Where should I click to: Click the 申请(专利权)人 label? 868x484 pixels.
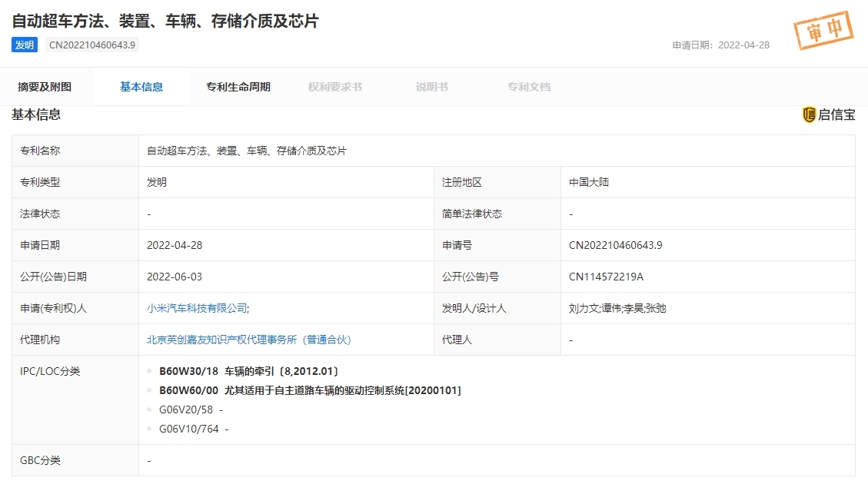pos(53,308)
